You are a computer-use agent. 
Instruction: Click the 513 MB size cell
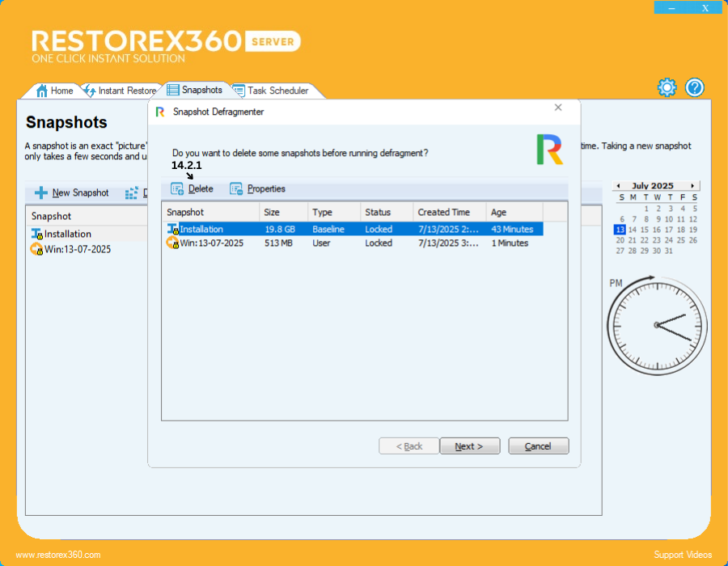[x=278, y=243]
